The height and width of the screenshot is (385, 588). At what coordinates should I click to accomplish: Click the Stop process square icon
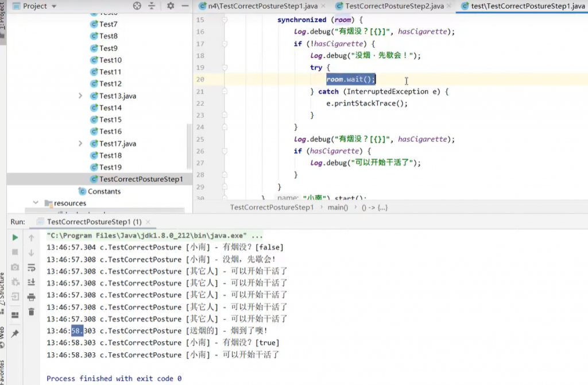15,252
